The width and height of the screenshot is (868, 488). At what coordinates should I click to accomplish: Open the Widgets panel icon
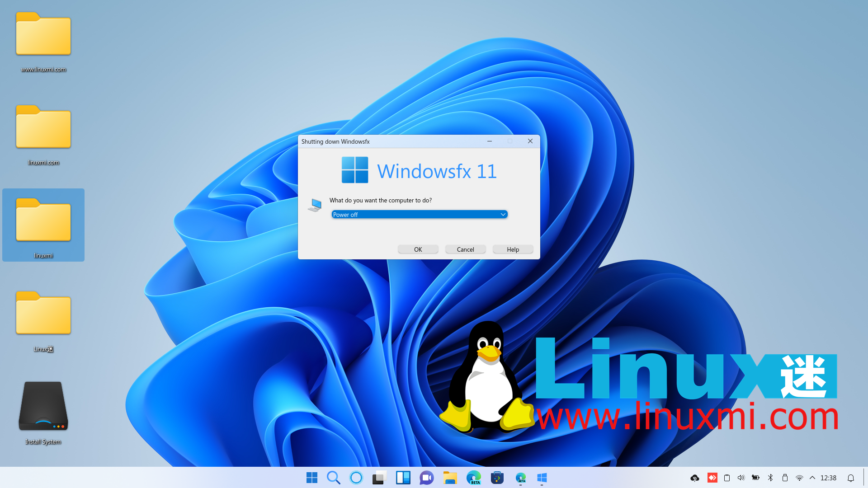click(403, 478)
